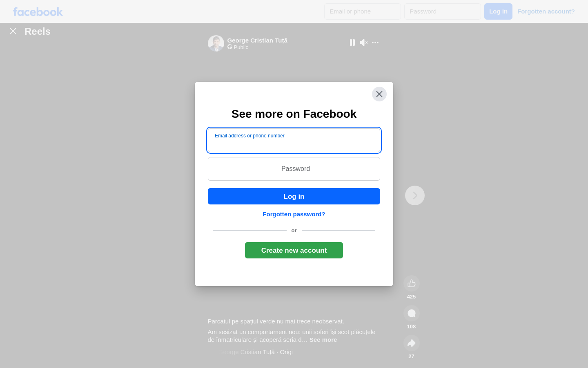This screenshot has width=588, height=368.
Task: Open George Cristian Tuță profile picture
Action: [x=216, y=43]
